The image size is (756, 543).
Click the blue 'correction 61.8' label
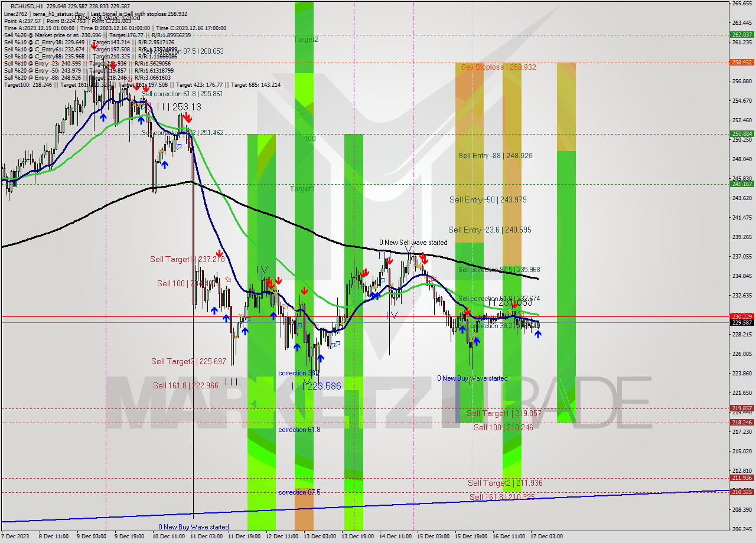(x=299, y=430)
